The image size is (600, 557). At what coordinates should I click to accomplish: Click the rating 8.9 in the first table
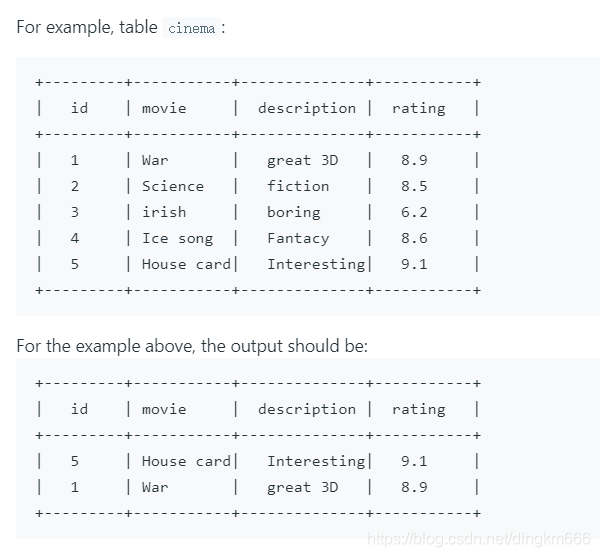coord(414,160)
